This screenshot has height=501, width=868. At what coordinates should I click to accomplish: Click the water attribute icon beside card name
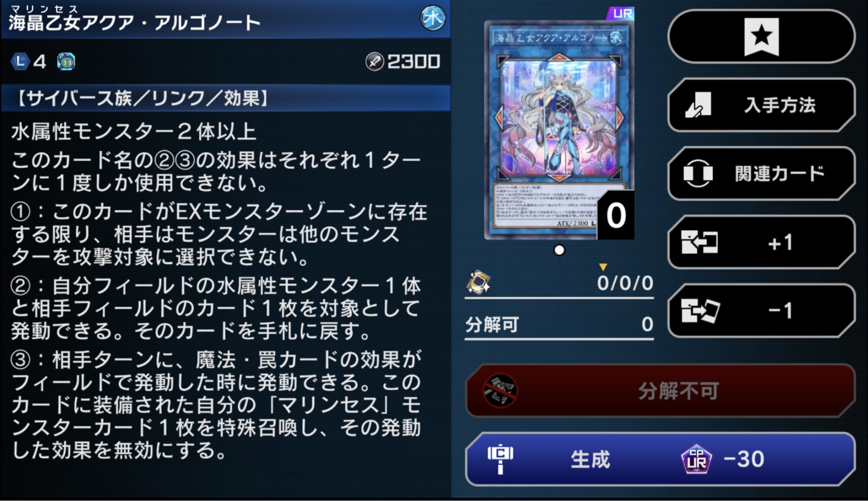click(433, 18)
